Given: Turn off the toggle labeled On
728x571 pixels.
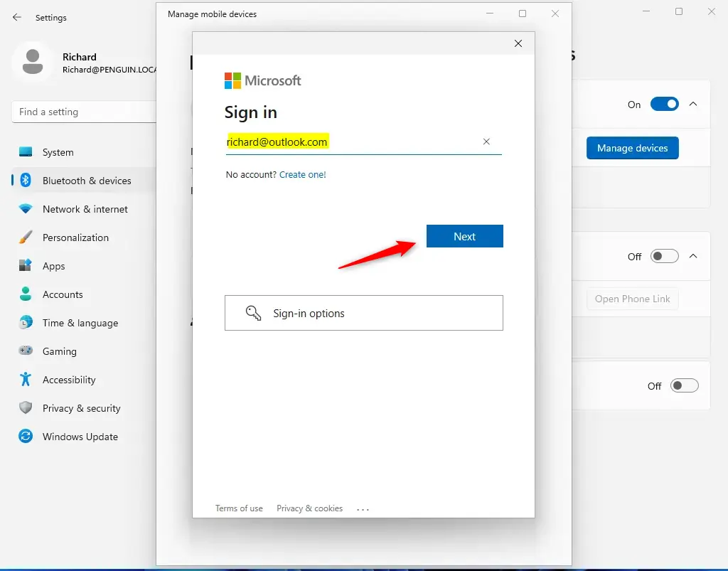Looking at the screenshot, I should tap(664, 104).
